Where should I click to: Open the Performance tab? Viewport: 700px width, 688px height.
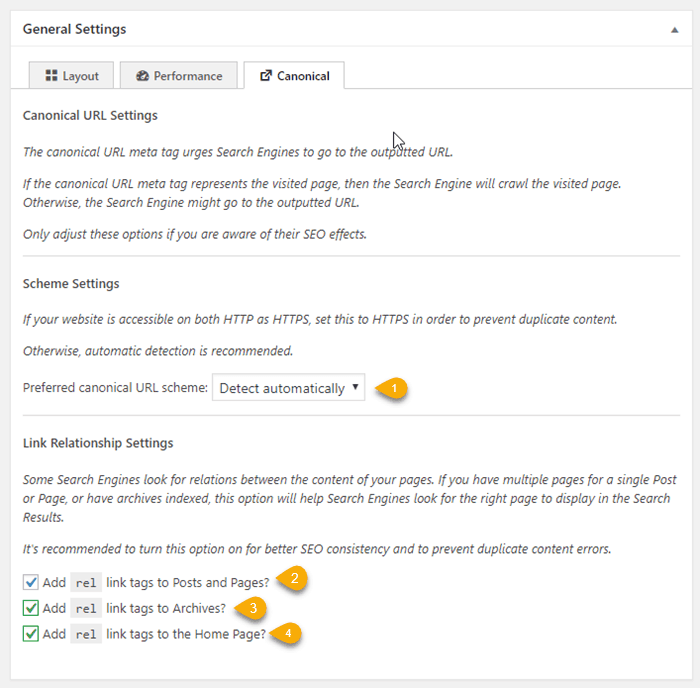pyautogui.click(x=179, y=76)
